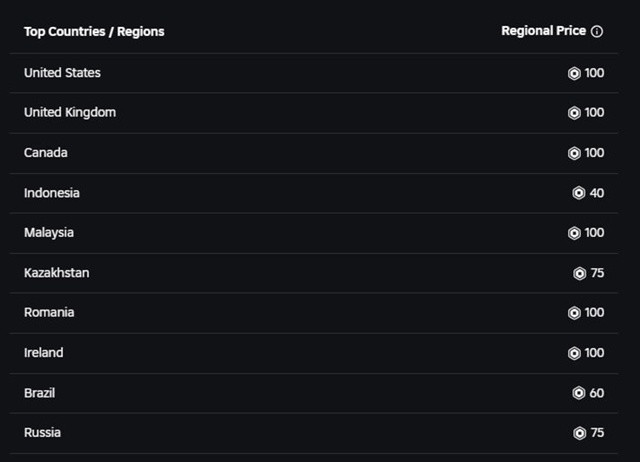Click the Robux icon in the United States row

[x=574, y=73]
